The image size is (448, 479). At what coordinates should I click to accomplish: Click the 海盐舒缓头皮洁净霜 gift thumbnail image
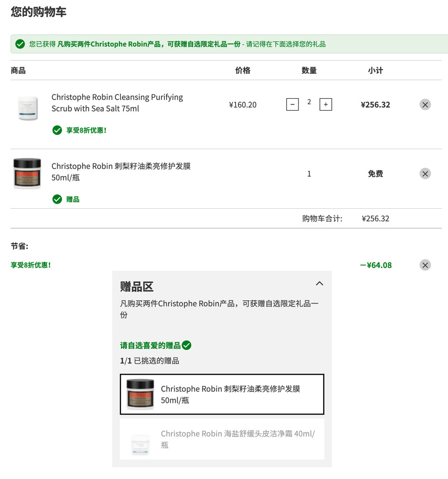pos(140,444)
